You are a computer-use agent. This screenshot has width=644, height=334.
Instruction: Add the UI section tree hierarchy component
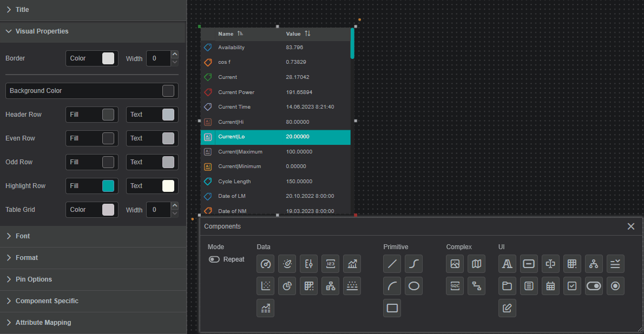pyautogui.click(x=594, y=264)
